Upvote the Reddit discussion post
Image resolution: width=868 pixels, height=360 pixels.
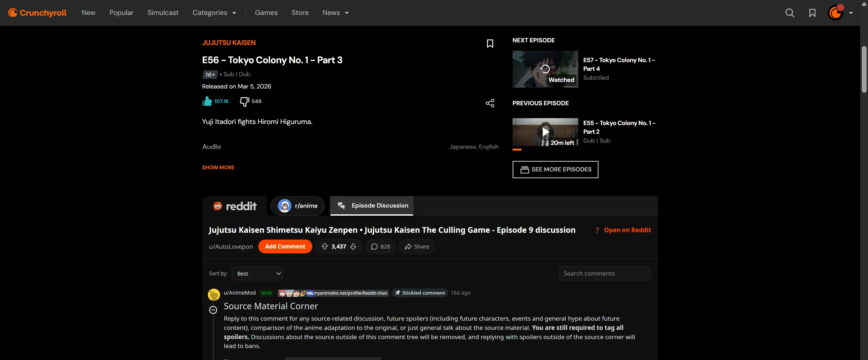(325, 247)
